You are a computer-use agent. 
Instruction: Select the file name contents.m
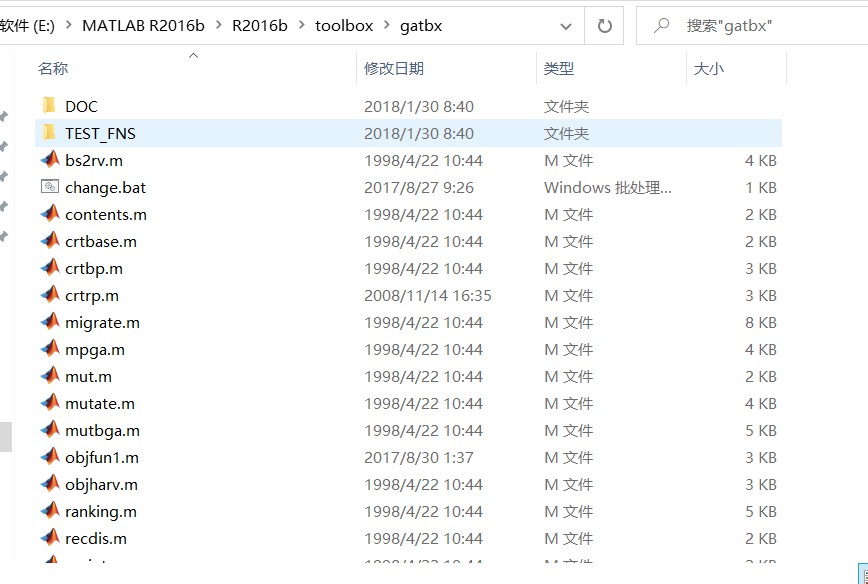click(x=106, y=214)
